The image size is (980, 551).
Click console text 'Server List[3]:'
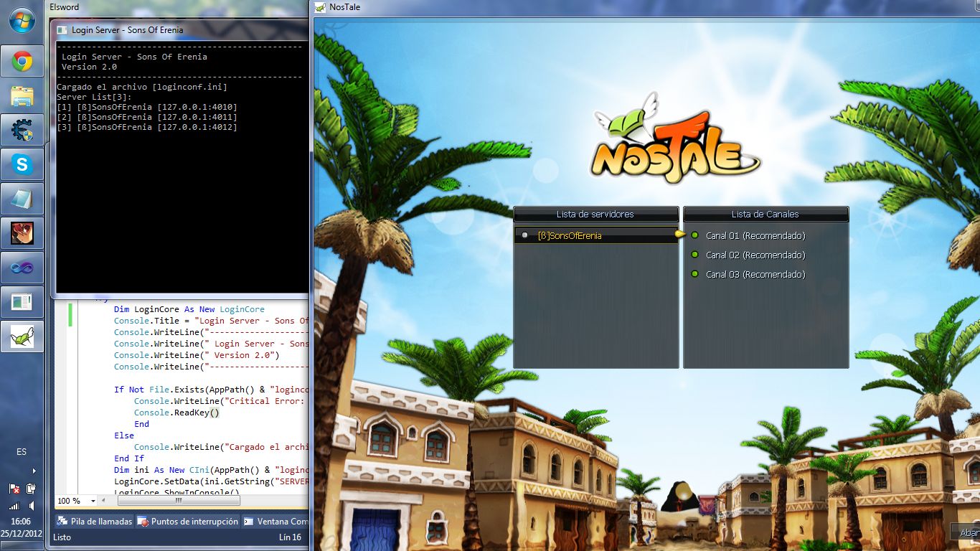click(94, 97)
